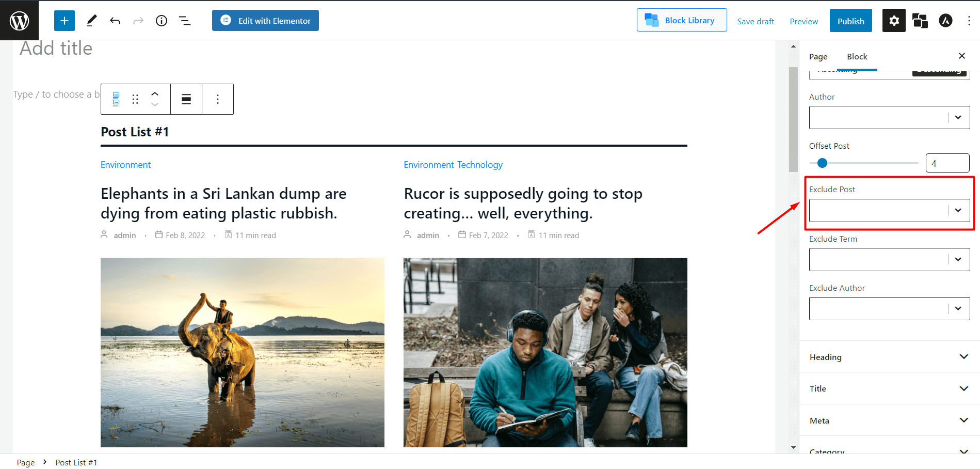
Task: Open block toolbar more options
Action: tap(218, 99)
